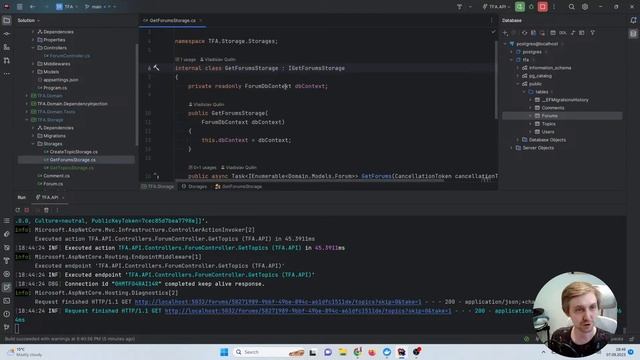This screenshot has width=640, height=360.
Task: Expand the Migrations folder
Action: (x=33, y=136)
